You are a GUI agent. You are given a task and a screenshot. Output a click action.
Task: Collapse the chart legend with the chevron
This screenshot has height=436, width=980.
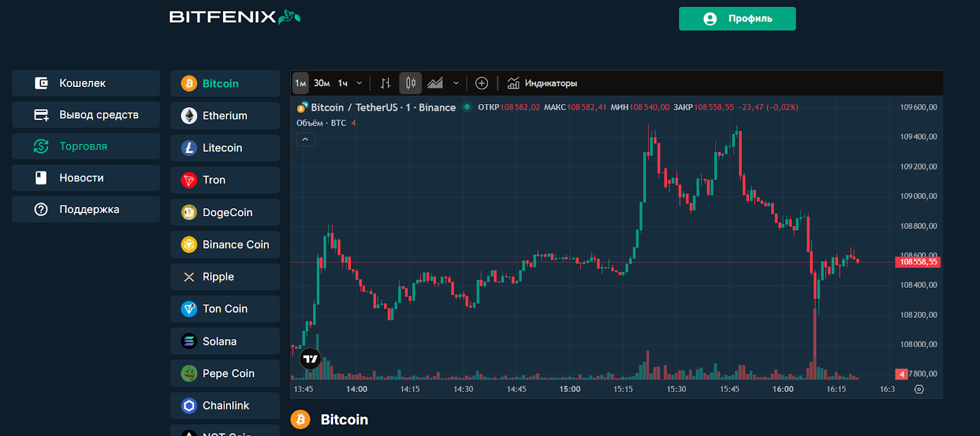tap(305, 140)
